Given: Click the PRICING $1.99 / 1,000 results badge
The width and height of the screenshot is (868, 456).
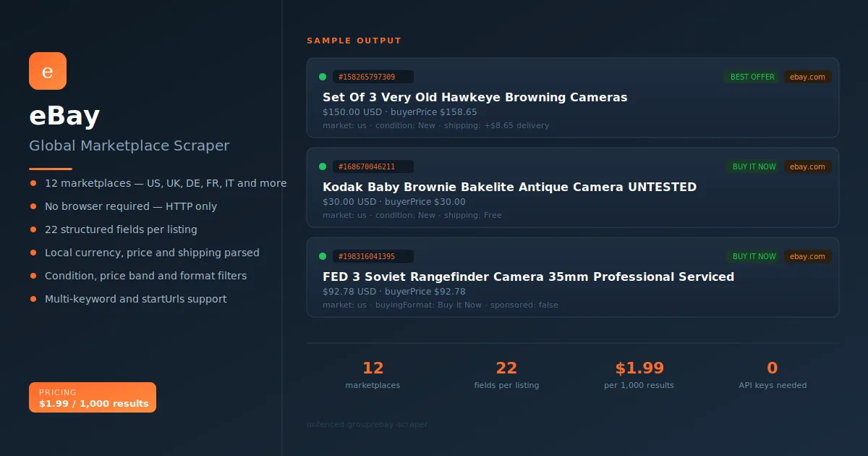Looking at the screenshot, I should click(x=93, y=397).
